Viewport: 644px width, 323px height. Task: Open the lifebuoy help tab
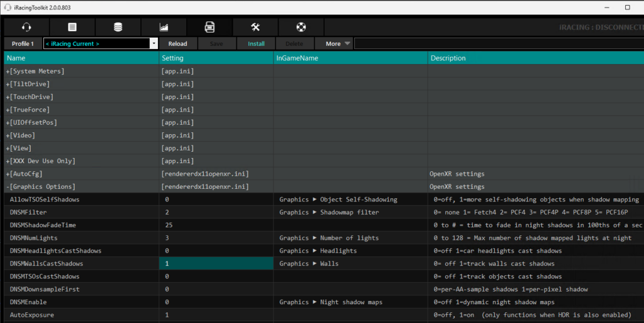[x=301, y=27]
